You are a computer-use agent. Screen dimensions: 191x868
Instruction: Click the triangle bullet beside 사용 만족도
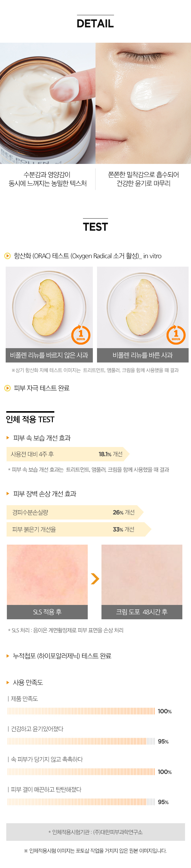click(x=8, y=682)
